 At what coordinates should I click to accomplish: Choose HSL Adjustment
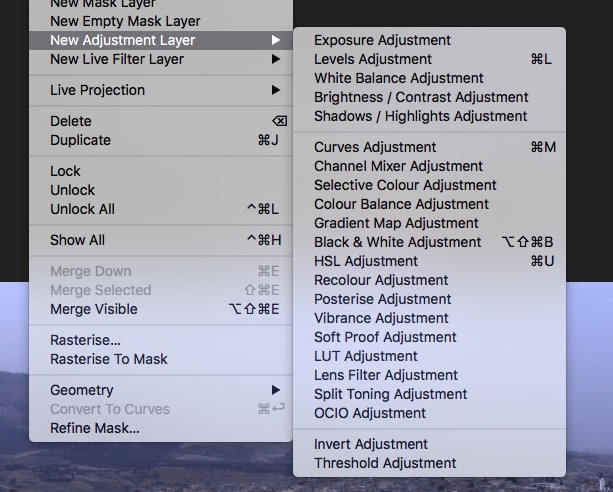click(x=429, y=261)
